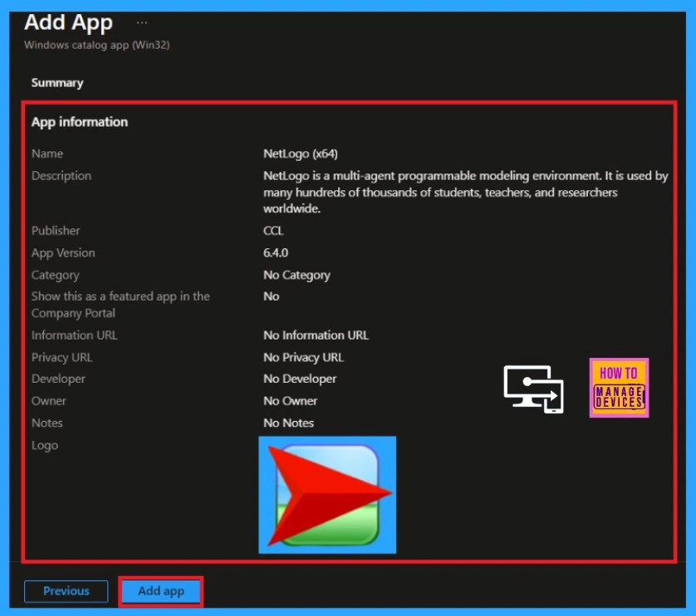Click the "No Developer" value

(300, 379)
